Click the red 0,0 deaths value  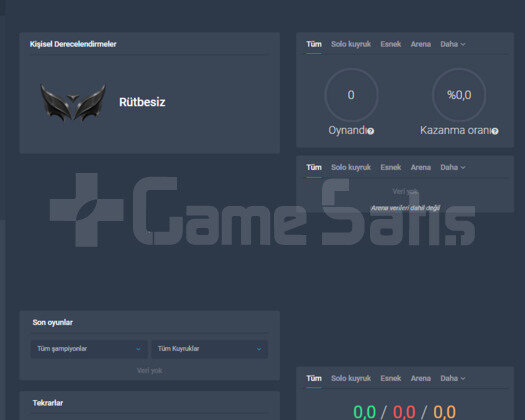[404, 412]
